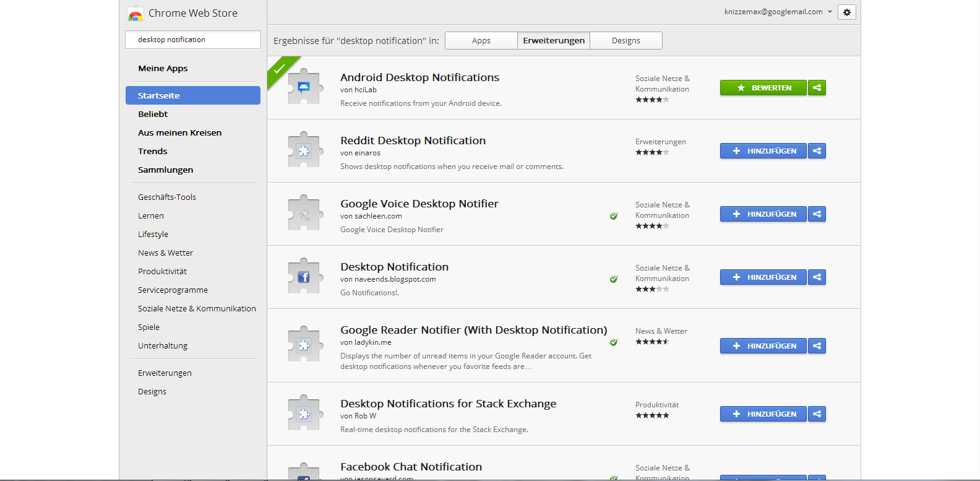Click the green BEWERTEN button
The height and width of the screenshot is (481, 980).
tap(763, 88)
